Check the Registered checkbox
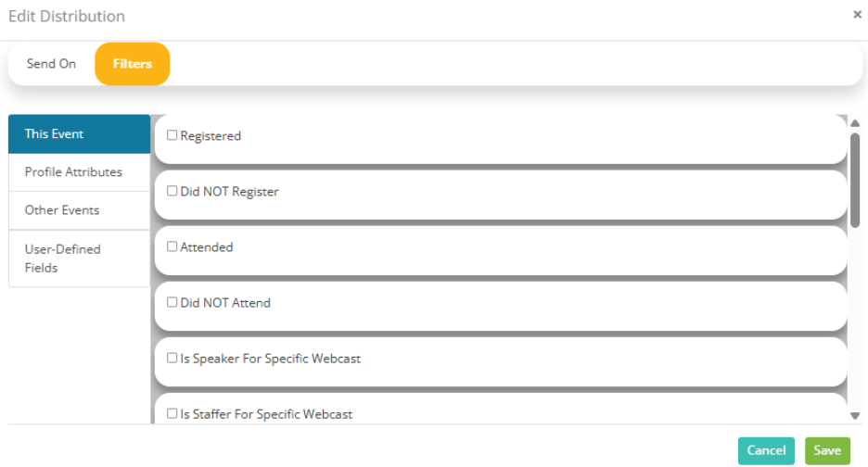Screen dimensions: 868x467 coord(172,135)
